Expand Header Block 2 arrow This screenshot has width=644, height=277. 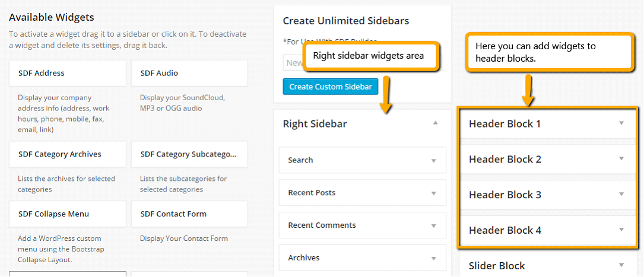click(x=621, y=158)
